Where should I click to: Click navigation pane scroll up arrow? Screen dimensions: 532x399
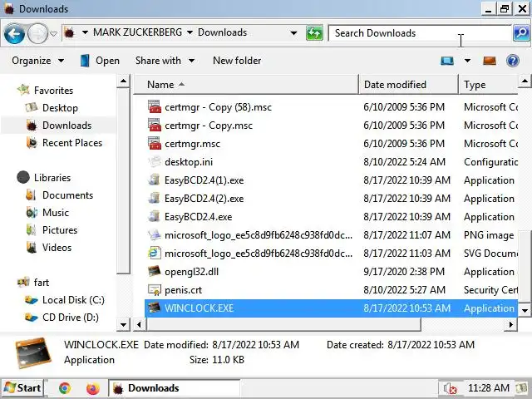click(x=124, y=81)
